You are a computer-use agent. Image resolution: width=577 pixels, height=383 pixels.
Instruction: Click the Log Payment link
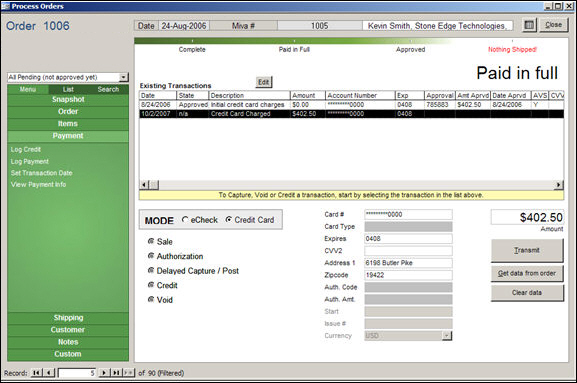pyautogui.click(x=30, y=162)
